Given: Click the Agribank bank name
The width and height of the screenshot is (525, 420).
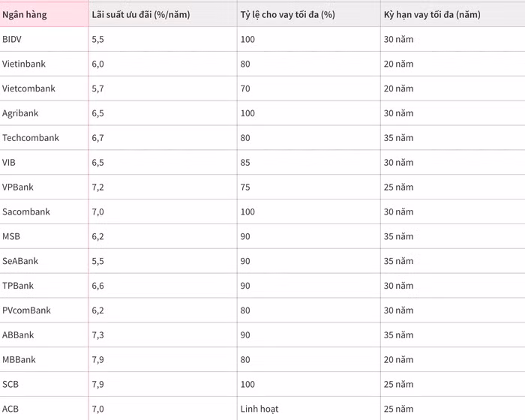Looking at the screenshot, I should 20,113.
